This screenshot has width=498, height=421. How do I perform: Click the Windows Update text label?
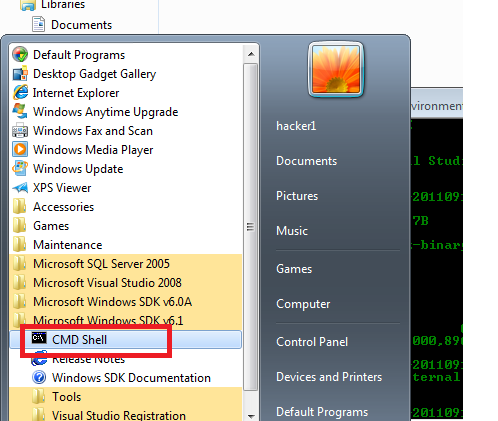78,169
